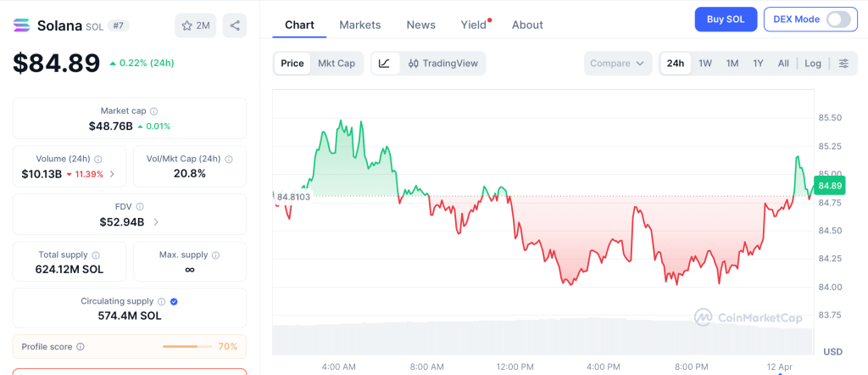
Task: Click the share icon button
Action: click(235, 25)
